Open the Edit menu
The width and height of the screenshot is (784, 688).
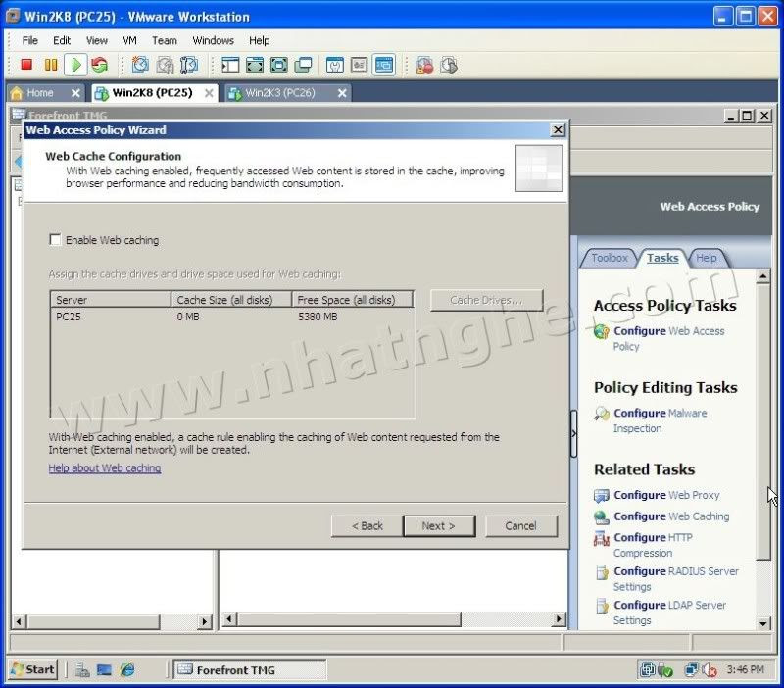click(x=62, y=40)
